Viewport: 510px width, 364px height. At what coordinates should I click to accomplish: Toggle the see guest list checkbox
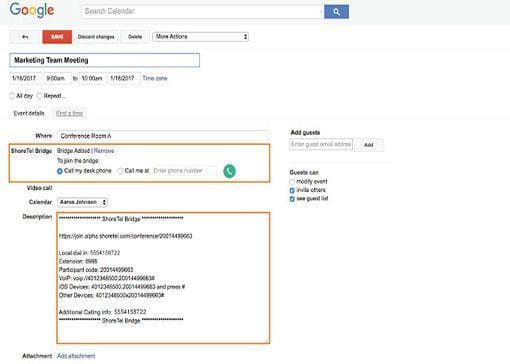click(x=292, y=199)
